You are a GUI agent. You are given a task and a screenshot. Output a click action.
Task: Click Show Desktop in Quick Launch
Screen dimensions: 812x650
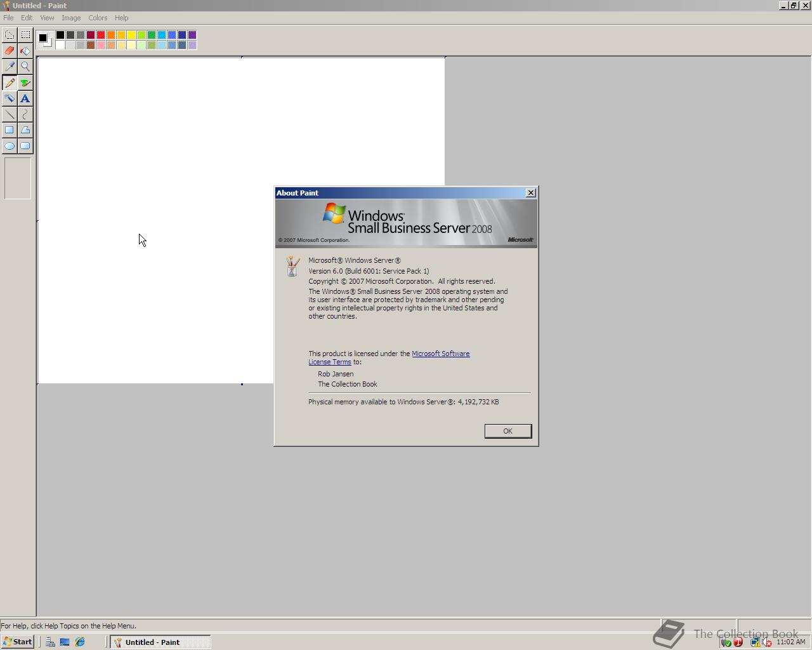coord(65,642)
